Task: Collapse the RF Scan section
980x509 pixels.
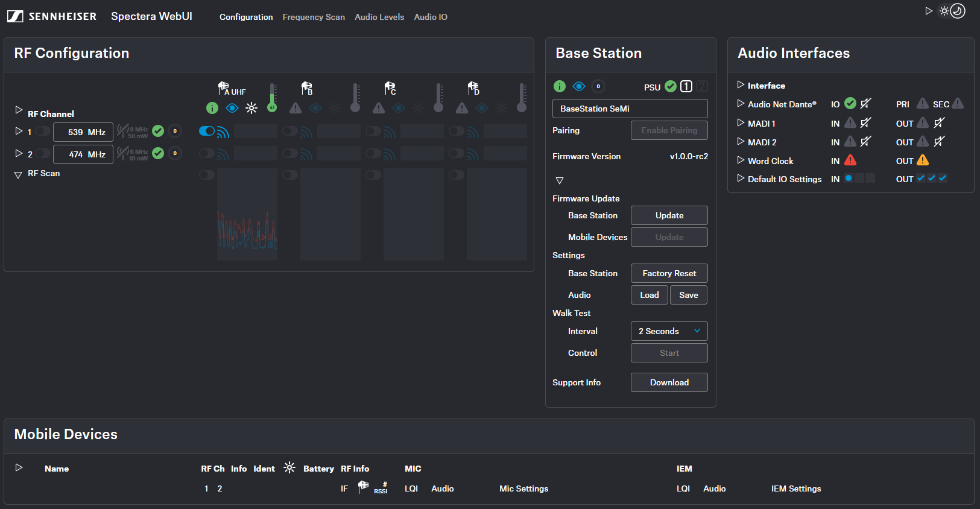Action: tap(18, 174)
